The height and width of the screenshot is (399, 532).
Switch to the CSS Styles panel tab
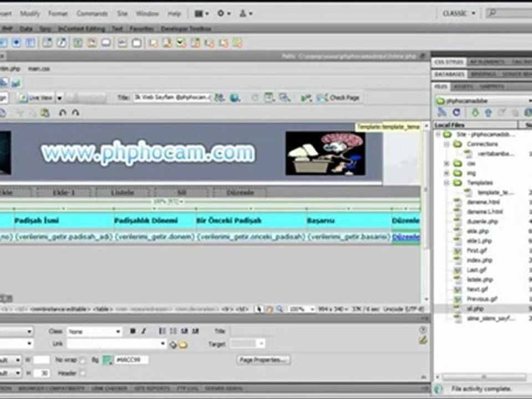(449, 62)
